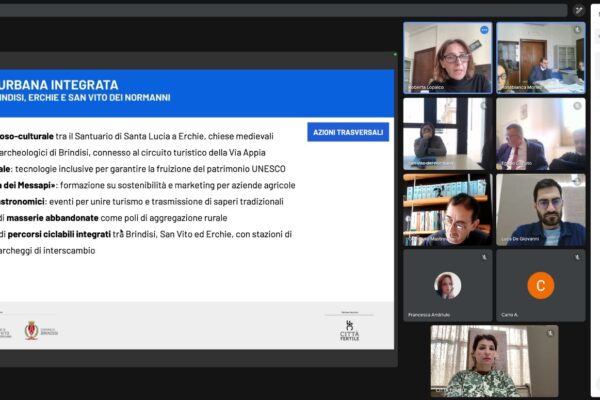Click Francesca Andriulo's profile avatar
This screenshot has width=600, height=400.
coord(447,285)
